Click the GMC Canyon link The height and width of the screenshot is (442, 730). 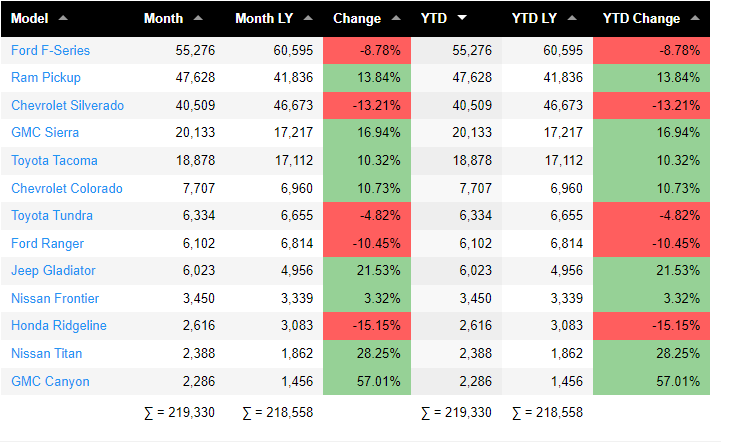click(50, 381)
